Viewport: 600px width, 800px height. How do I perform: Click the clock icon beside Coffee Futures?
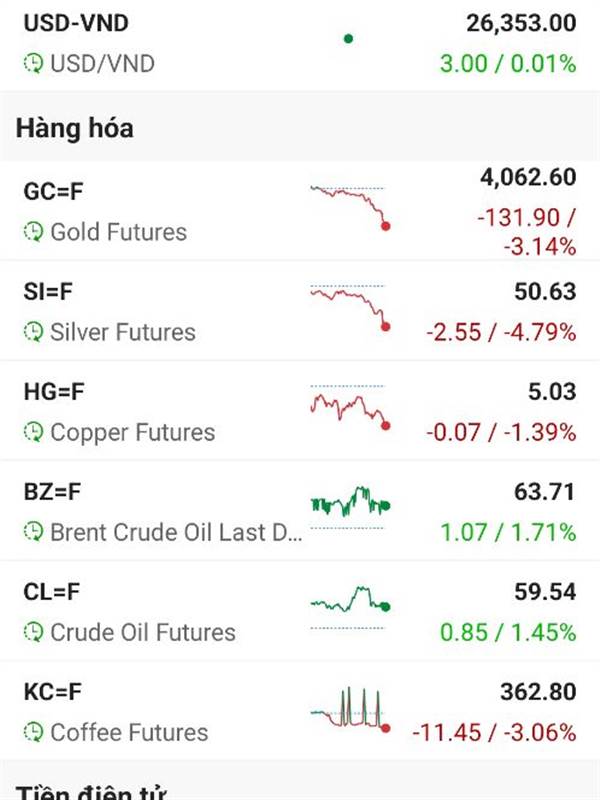point(33,732)
